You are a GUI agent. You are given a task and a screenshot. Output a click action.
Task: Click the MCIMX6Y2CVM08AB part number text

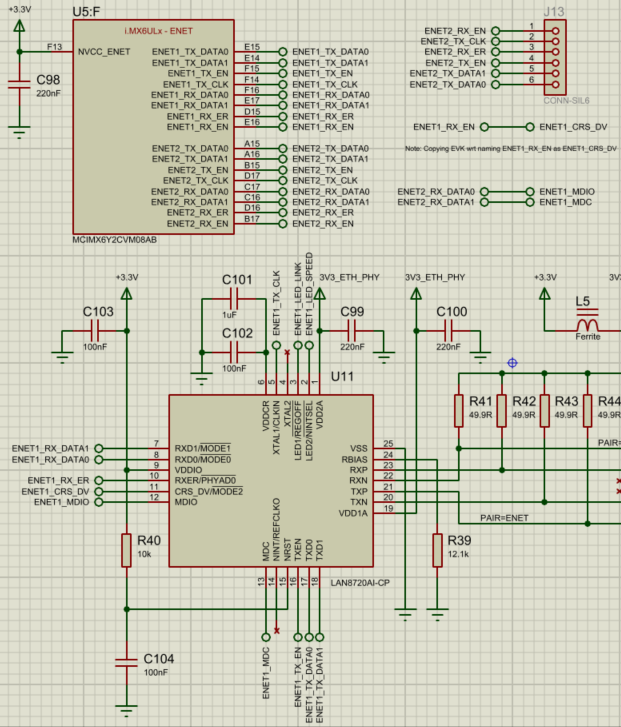[115, 240]
